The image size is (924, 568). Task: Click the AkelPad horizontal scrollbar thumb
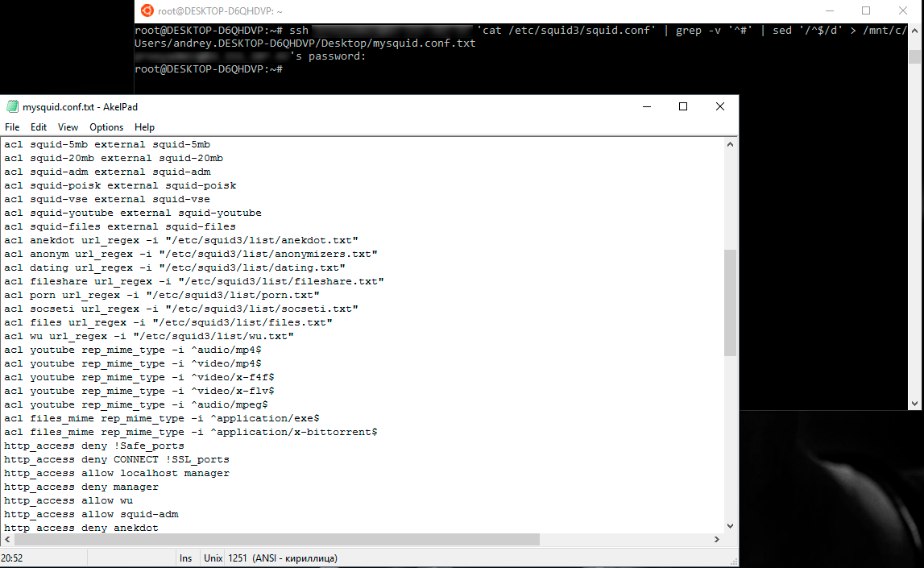coord(277,539)
